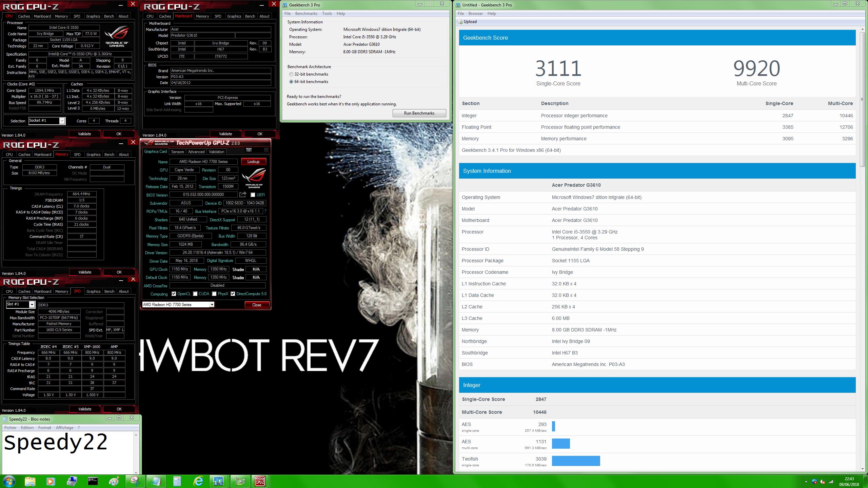The width and height of the screenshot is (868, 488).
Task: Open Paint from the taskbar
Action: [114, 481]
